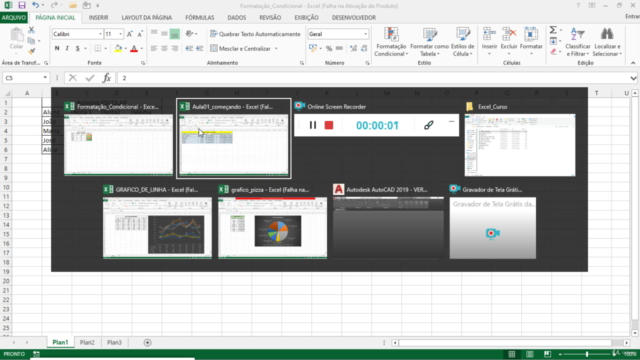Click the Name Box showing C5
This screenshot has height=360, width=640.
[22, 78]
